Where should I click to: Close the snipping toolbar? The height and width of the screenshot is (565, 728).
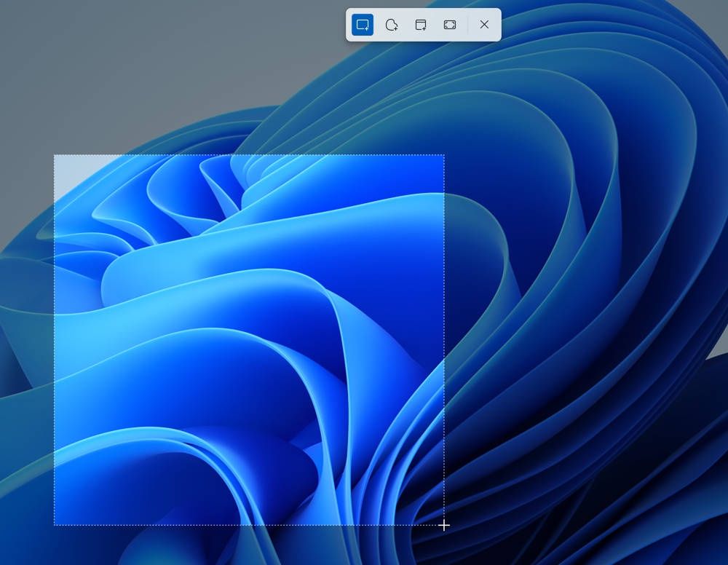484,25
